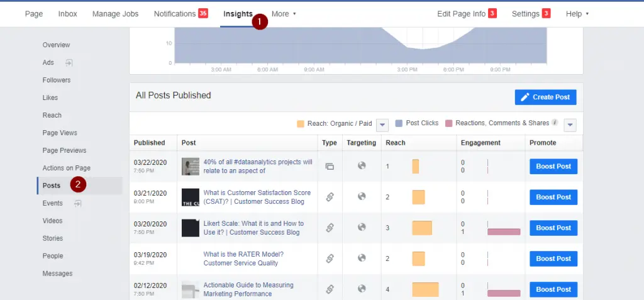Click the arrow icon next to Ads in the sidebar
644x300 pixels.
(x=69, y=63)
